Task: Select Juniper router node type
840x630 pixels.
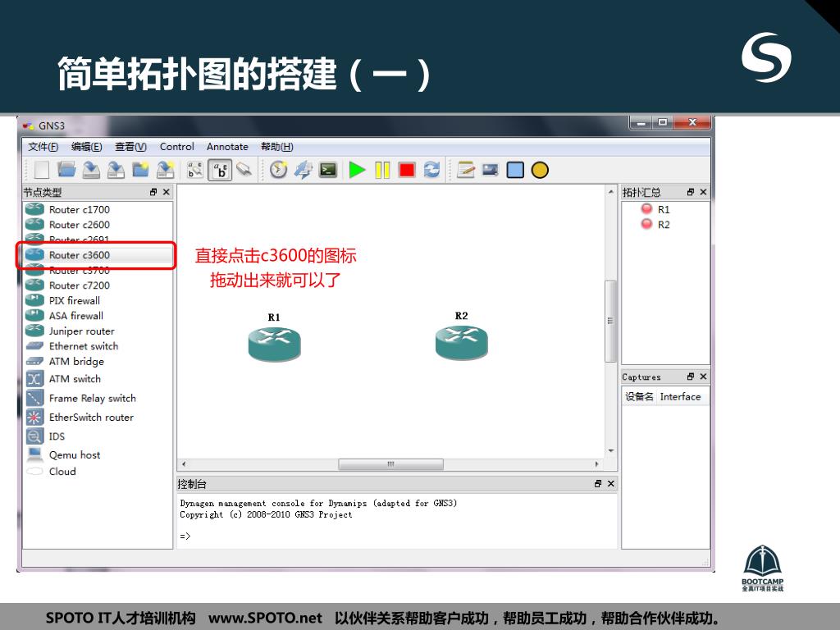Action: pos(98,331)
